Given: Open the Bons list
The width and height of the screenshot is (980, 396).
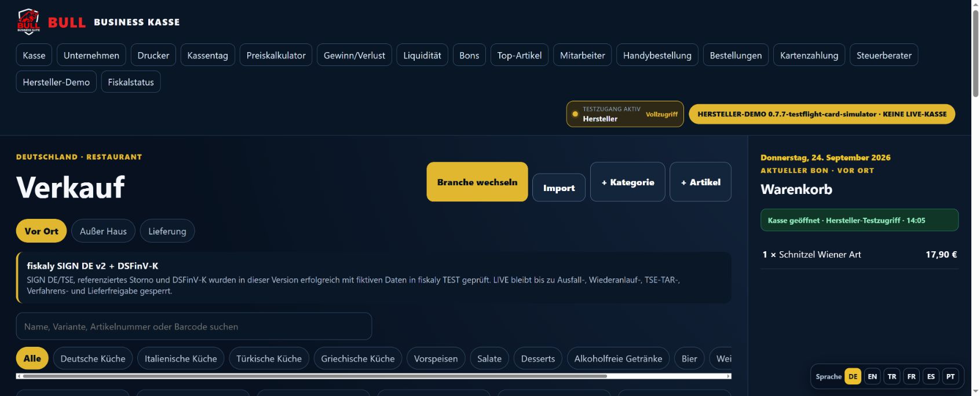Looking at the screenshot, I should coord(469,55).
